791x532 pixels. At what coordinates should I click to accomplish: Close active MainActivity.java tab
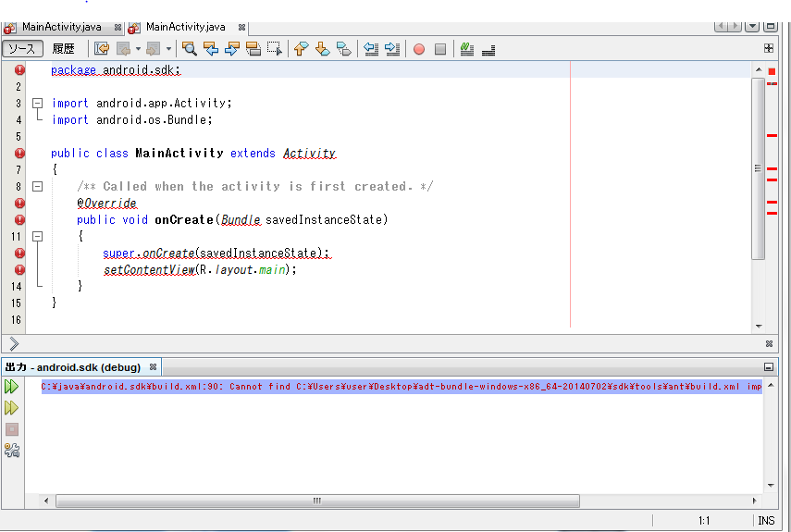coord(241,27)
